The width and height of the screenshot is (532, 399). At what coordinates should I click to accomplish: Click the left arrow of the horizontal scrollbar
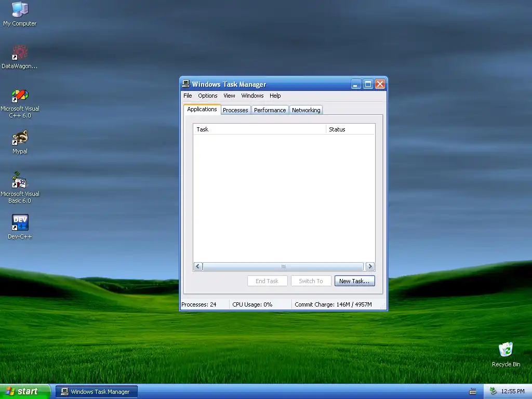click(x=198, y=267)
